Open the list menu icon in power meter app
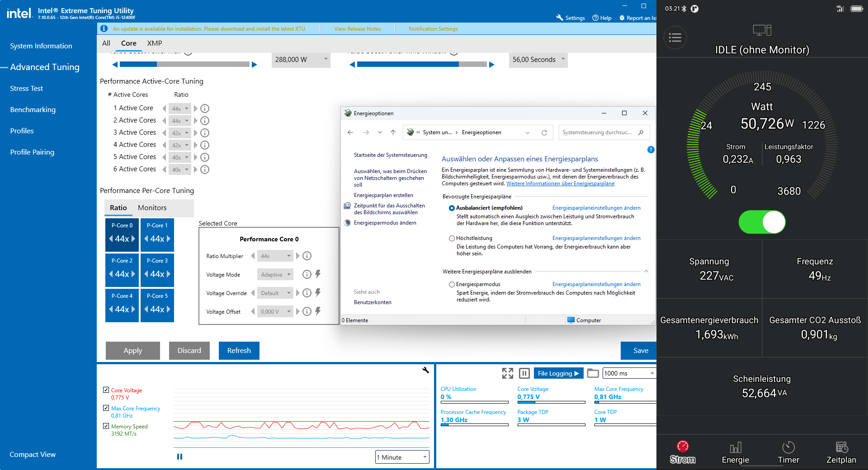Viewport: 868px width, 470px height. coord(675,38)
